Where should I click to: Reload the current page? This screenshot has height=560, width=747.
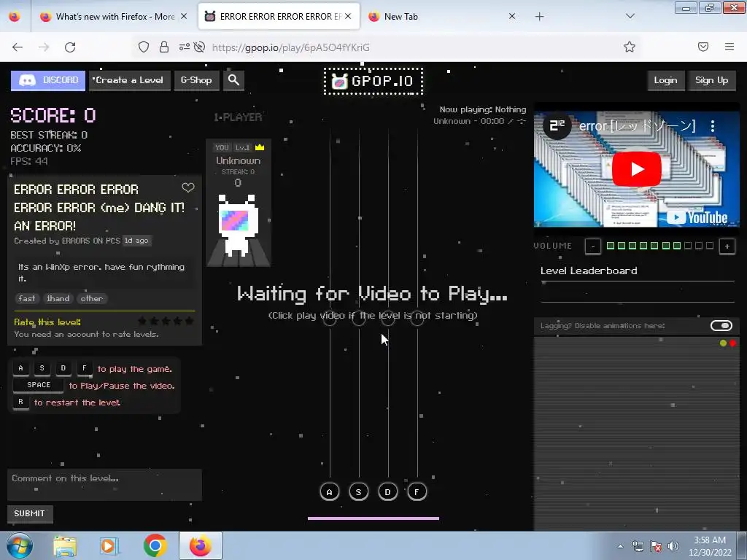tap(70, 47)
